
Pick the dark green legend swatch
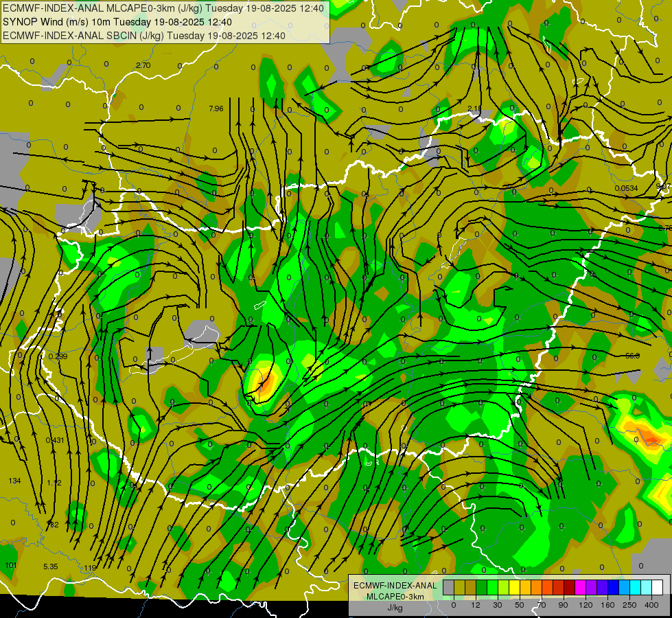[482, 587]
